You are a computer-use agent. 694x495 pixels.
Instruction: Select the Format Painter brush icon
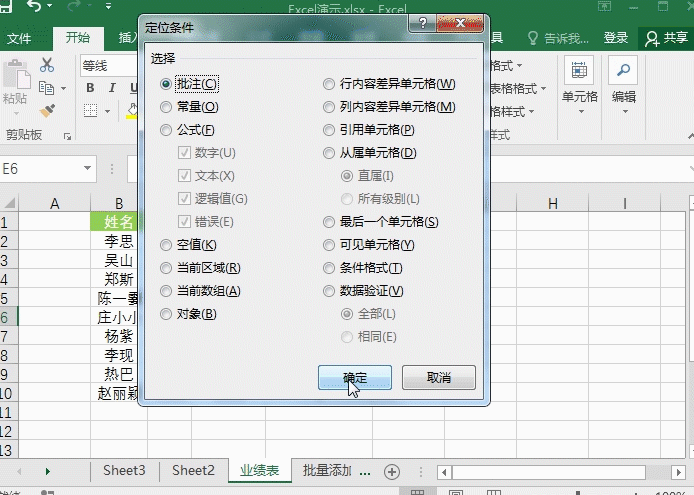[x=47, y=111]
